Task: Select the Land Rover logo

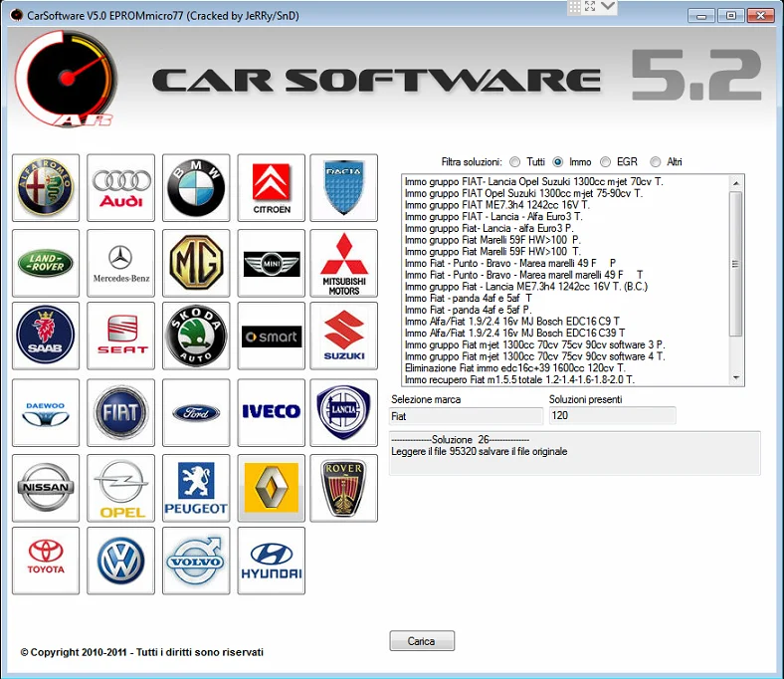Action: tap(46, 263)
